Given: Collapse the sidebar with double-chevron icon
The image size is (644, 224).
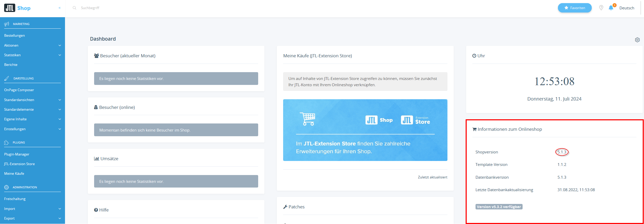Looking at the screenshot, I should point(60,8).
